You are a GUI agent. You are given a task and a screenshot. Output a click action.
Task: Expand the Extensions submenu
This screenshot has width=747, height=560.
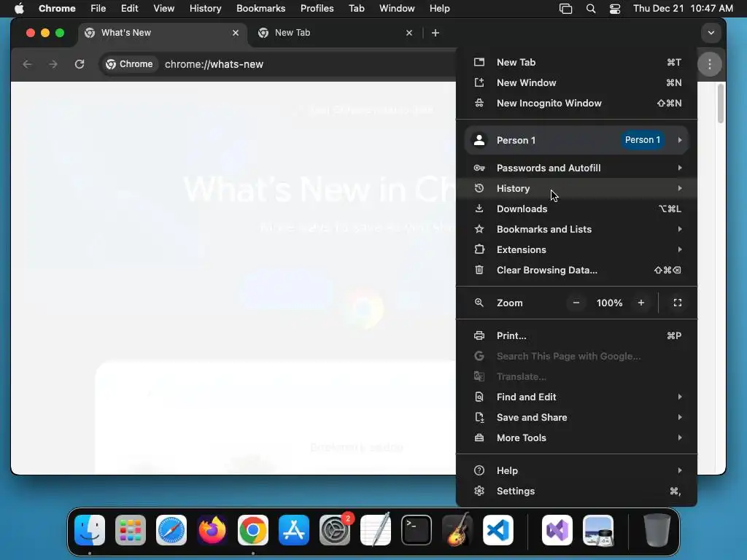(576, 250)
